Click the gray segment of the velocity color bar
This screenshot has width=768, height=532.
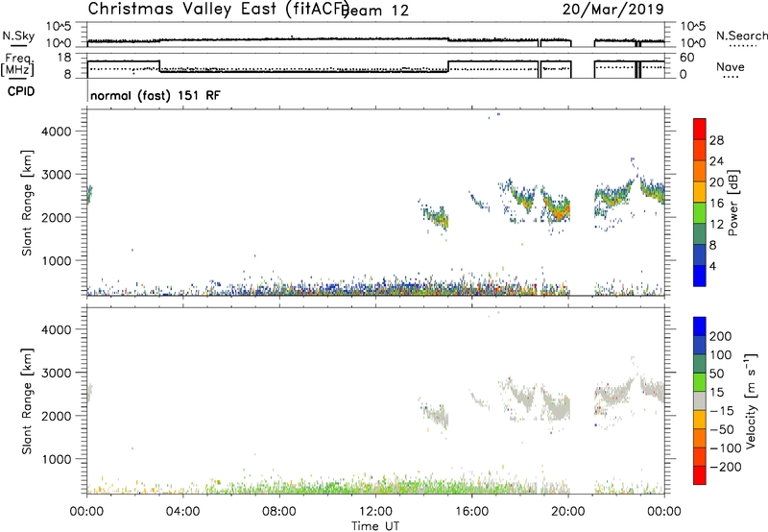tap(700, 400)
